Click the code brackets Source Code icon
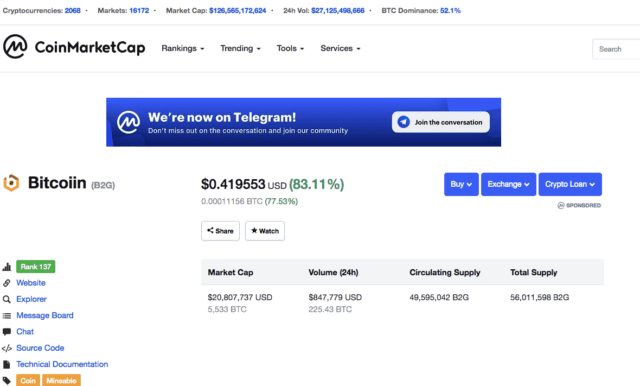 click(7, 348)
